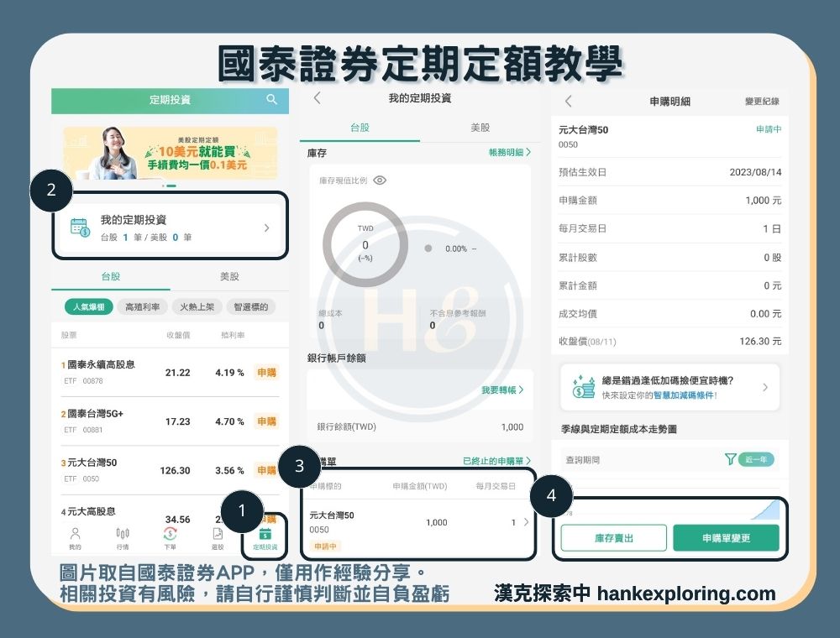Select the 智選標的 filter chip
Screen dimensions: 840x638
coord(250,306)
